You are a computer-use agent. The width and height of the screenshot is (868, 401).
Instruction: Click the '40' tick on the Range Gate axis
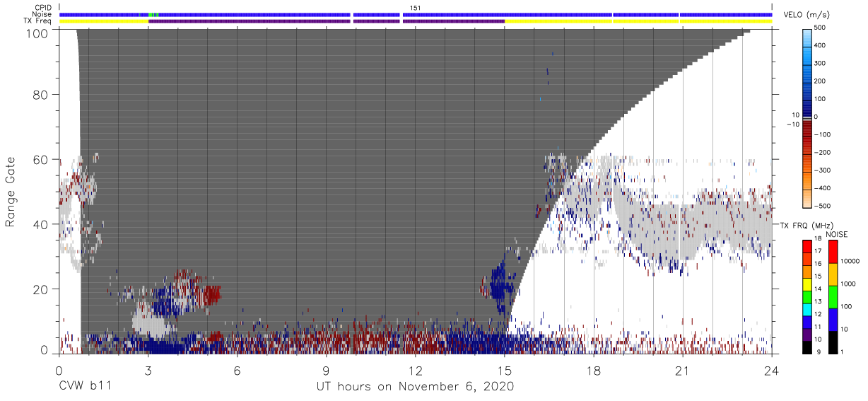(41, 224)
